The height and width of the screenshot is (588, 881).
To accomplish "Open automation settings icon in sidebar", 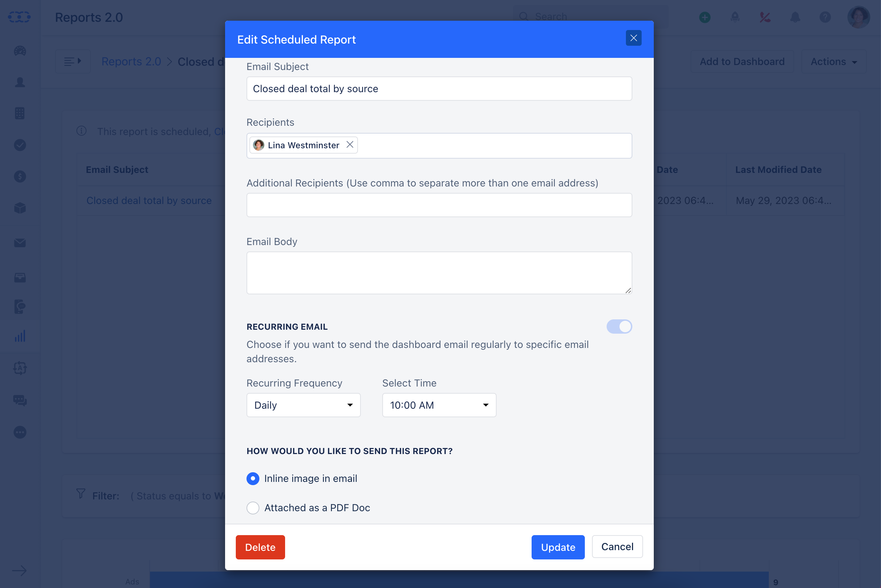I will pos(20,368).
